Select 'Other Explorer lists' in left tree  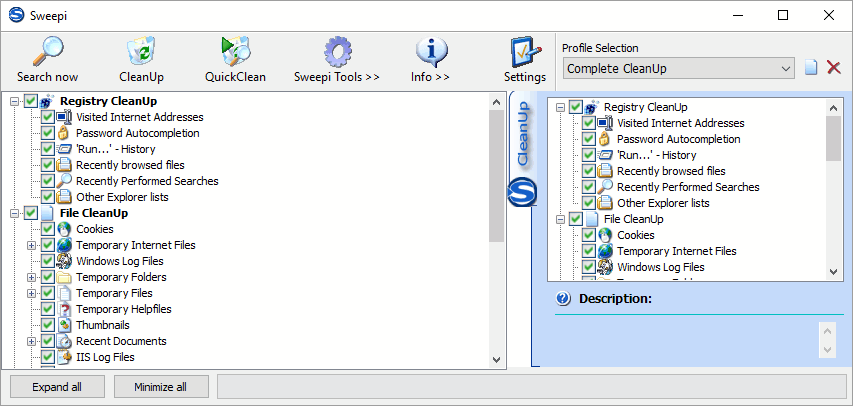pos(122,197)
